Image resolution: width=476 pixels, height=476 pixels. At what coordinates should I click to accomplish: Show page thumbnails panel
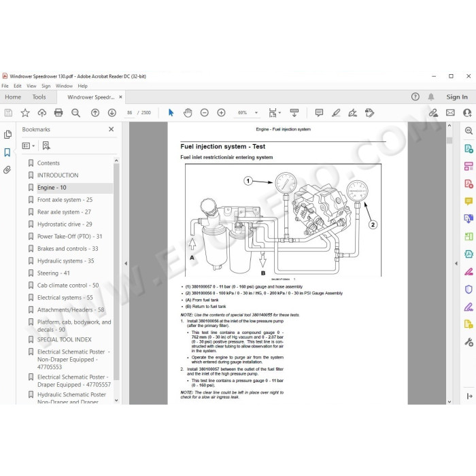(x=8, y=135)
